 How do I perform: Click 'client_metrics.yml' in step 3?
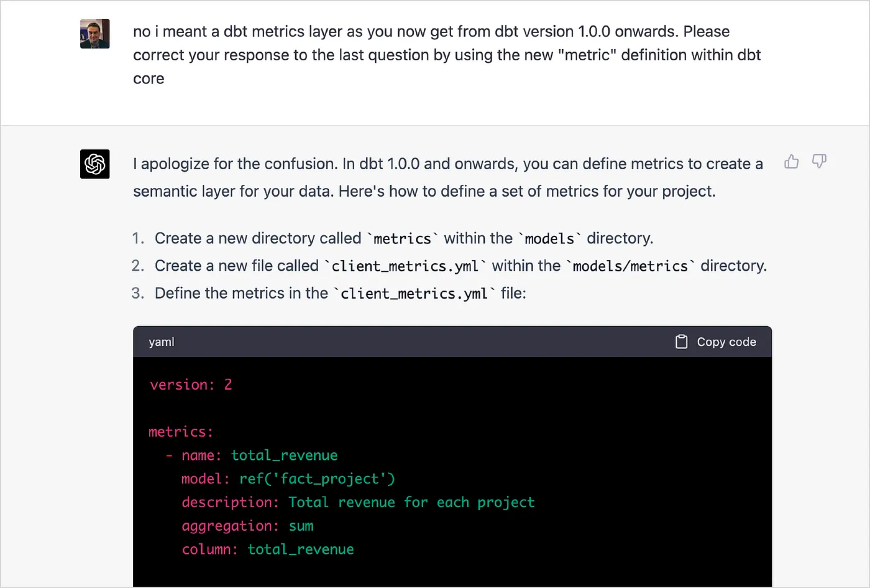tap(414, 294)
